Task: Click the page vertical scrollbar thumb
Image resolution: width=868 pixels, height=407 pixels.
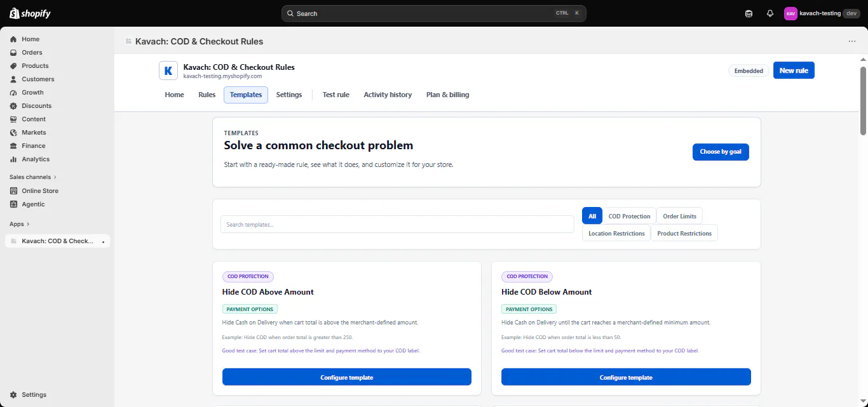Action: pyautogui.click(x=864, y=100)
